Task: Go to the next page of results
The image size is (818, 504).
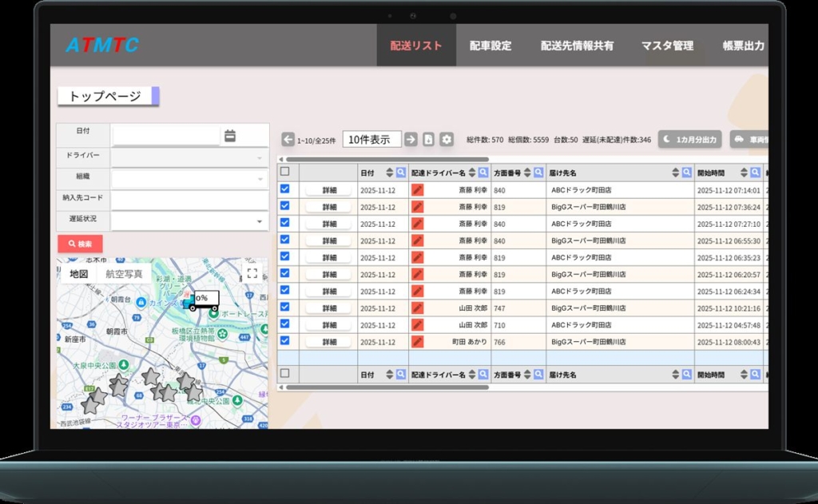Action: (411, 139)
